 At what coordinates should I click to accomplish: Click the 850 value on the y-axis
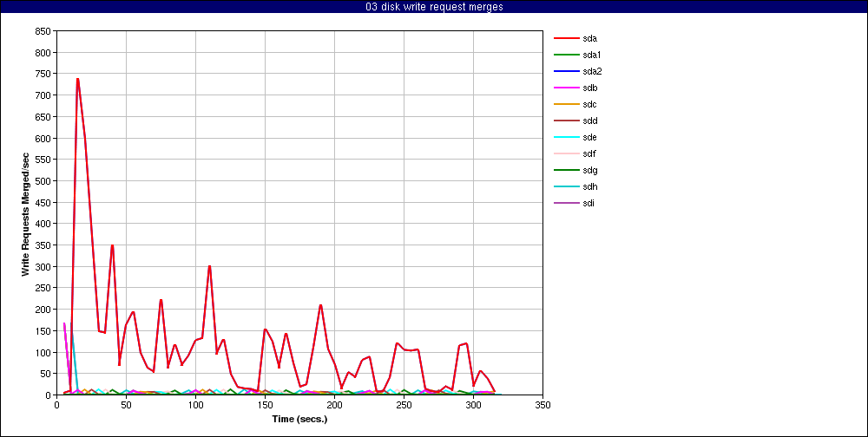(43, 31)
